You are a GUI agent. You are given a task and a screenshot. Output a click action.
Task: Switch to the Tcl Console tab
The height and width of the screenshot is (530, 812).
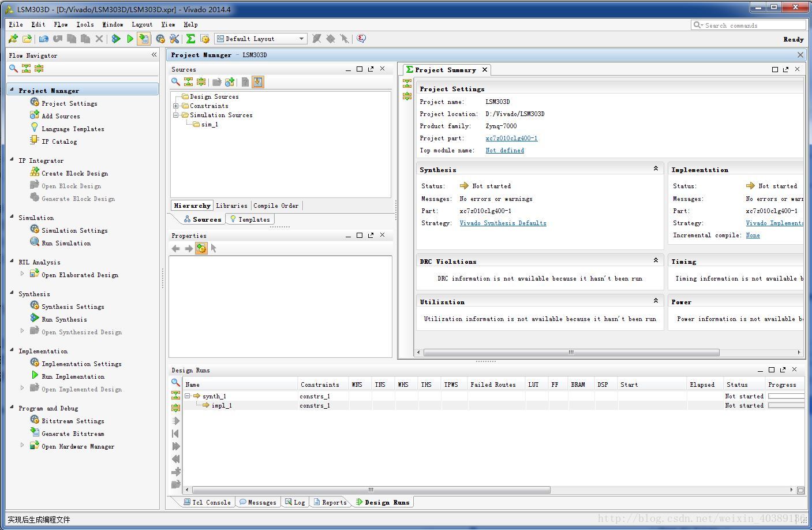tap(207, 502)
